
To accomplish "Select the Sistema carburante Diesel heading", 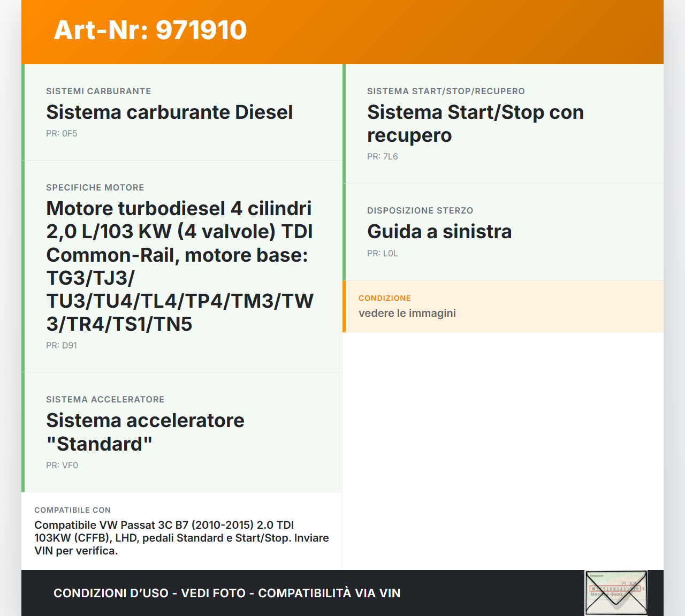I will tap(169, 112).
